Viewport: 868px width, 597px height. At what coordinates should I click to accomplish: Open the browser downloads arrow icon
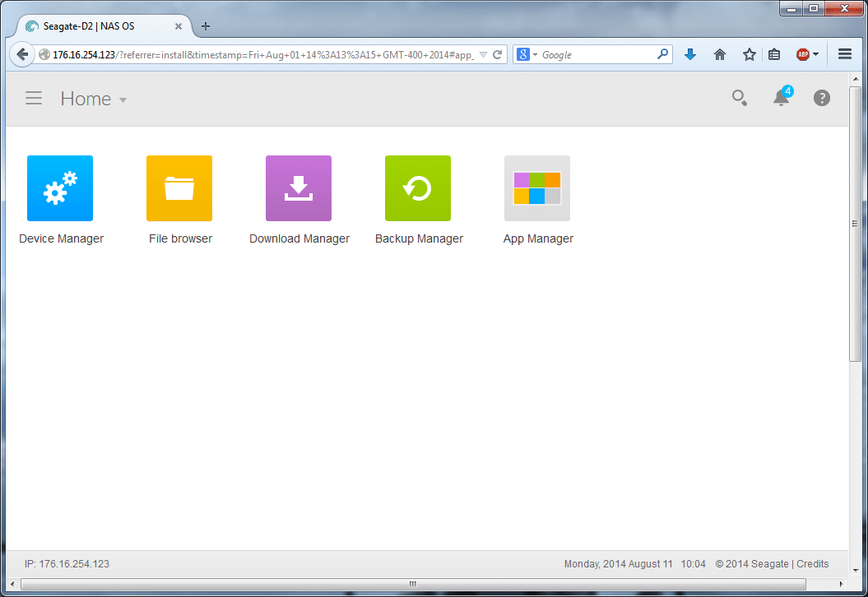coord(689,54)
